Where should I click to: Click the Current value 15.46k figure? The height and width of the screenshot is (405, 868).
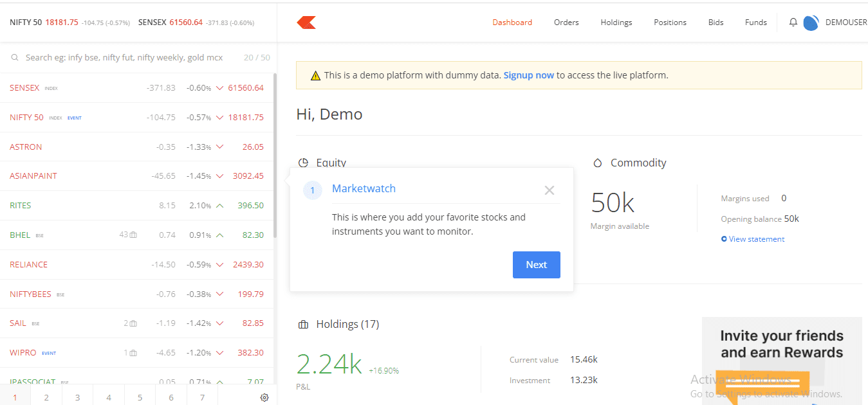point(584,360)
